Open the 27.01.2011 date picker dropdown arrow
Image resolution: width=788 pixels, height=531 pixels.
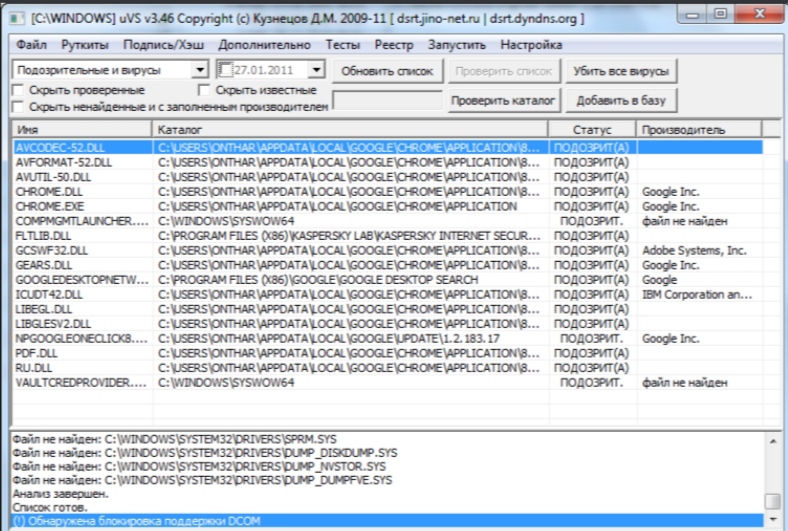coord(317,70)
